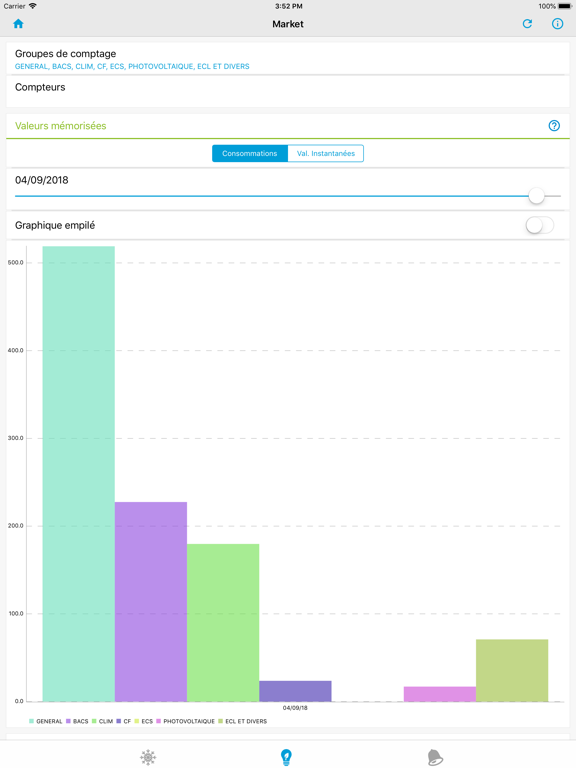This screenshot has height=768, width=576.
Task: Open the Groupes de comptage selection
Action: (x=288, y=59)
